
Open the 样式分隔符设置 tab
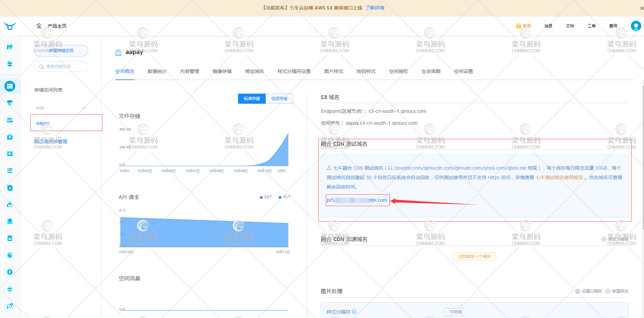[294, 71]
